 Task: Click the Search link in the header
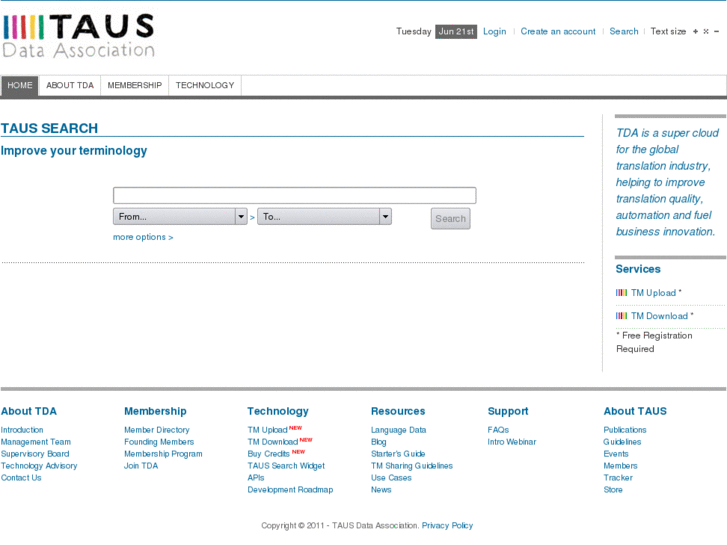click(x=624, y=32)
